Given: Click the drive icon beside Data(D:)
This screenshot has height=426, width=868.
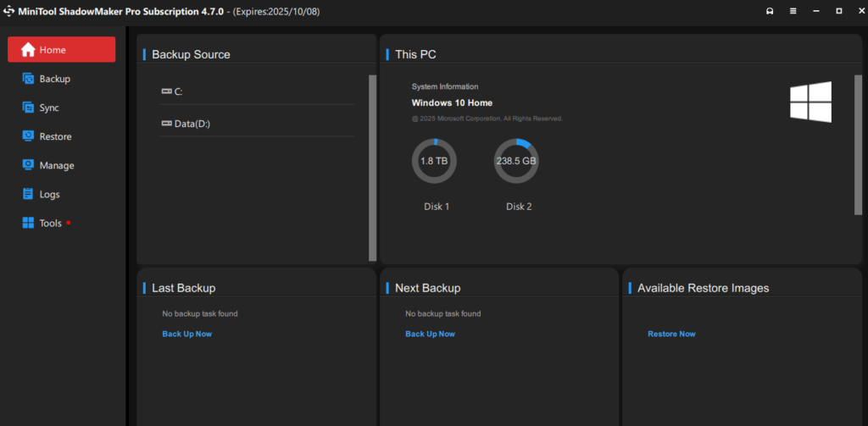Looking at the screenshot, I should [167, 124].
